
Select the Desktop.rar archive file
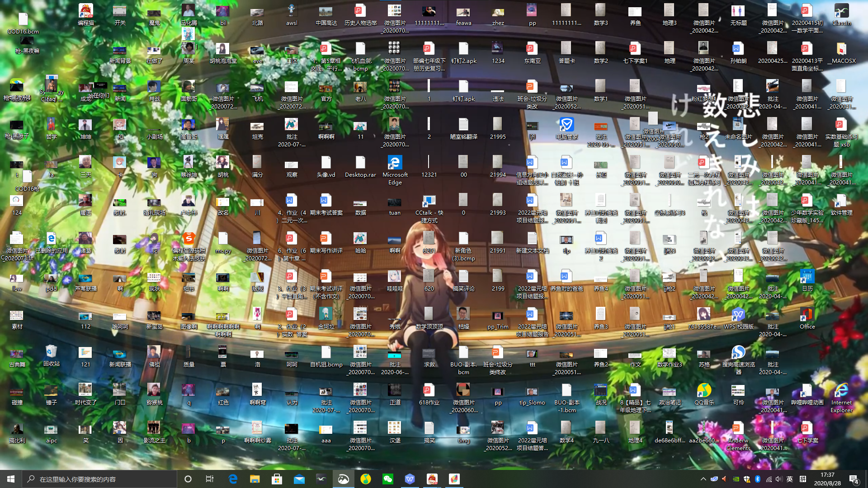coord(360,166)
